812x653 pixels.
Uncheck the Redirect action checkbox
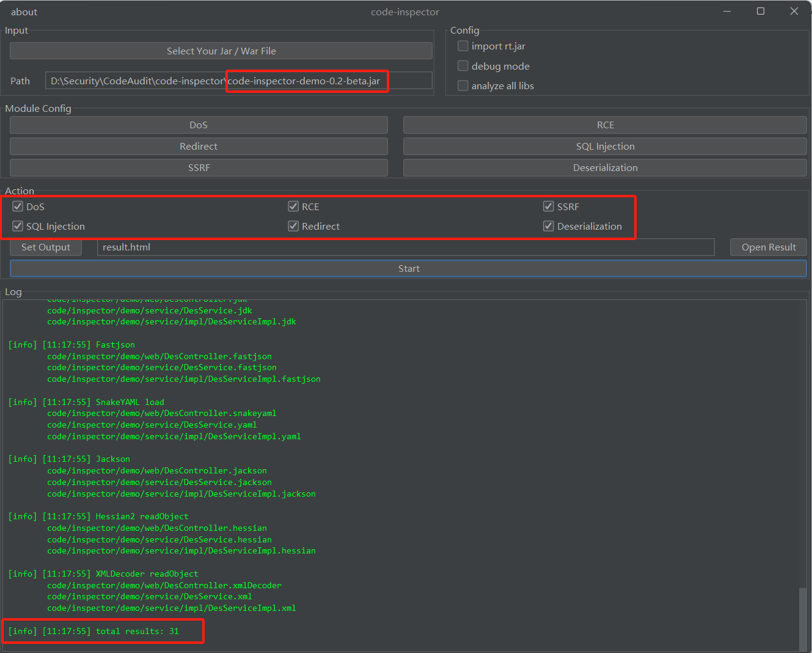(293, 226)
